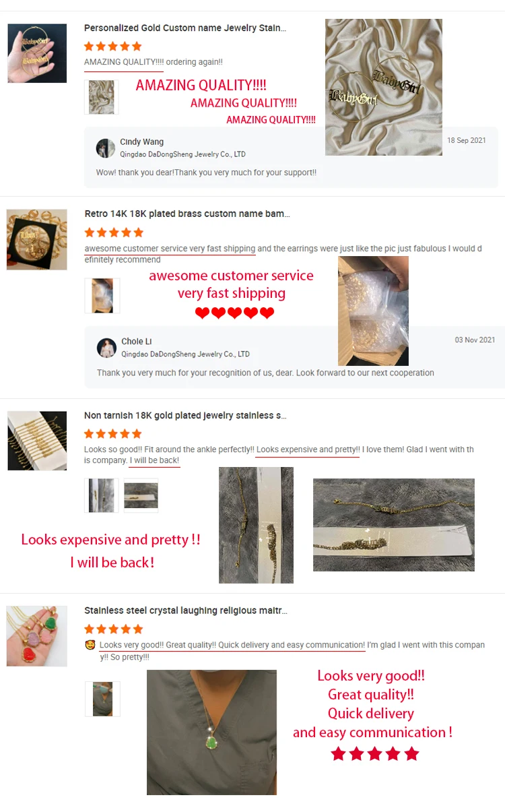The image size is (505, 812).
Task: Open second small photo of anklet review
Action: (x=141, y=495)
